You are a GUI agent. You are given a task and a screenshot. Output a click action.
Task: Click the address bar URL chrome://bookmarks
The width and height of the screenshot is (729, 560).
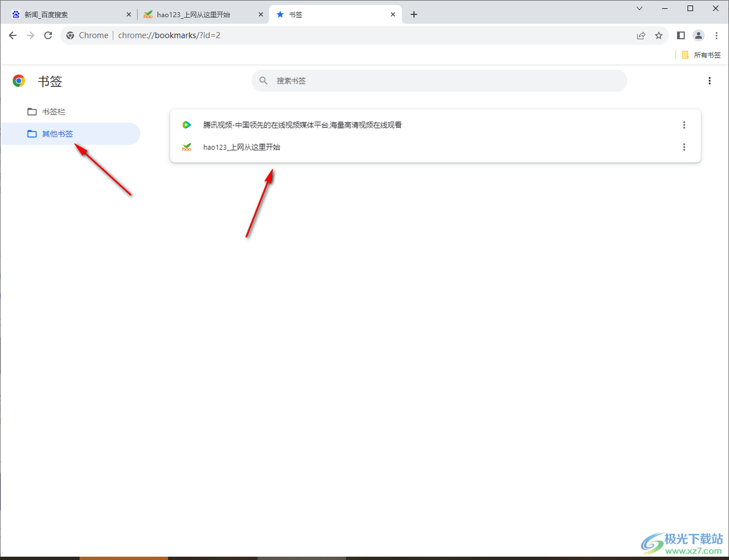tap(169, 35)
